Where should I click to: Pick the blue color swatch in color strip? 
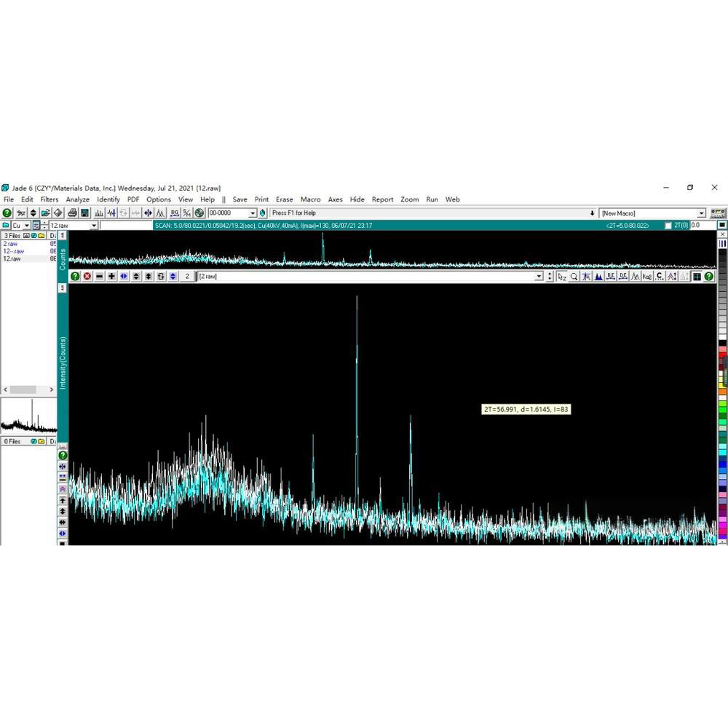722,464
